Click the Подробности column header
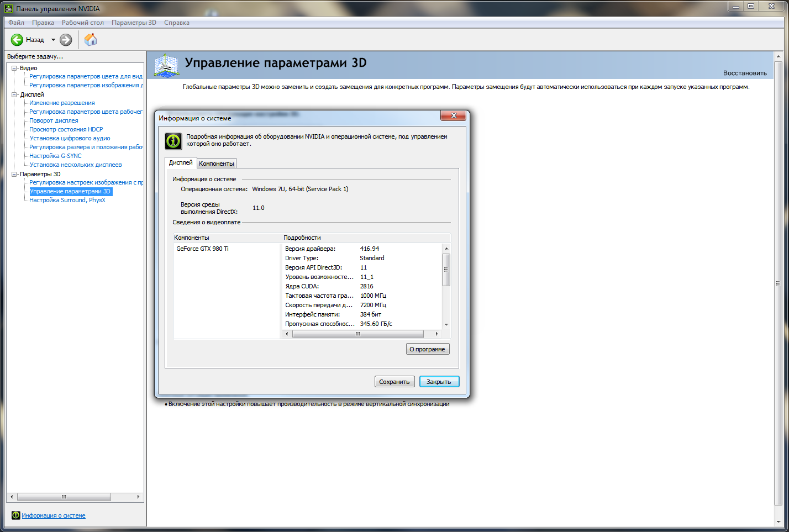Viewport: 789px width, 532px height. (x=366, y=238)
